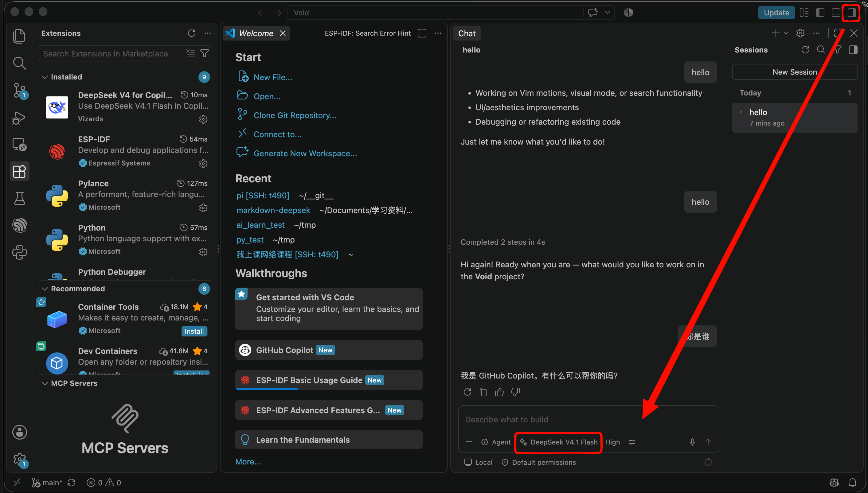
Task: Open Extensions view more actions menu
Action: [208, 33]
